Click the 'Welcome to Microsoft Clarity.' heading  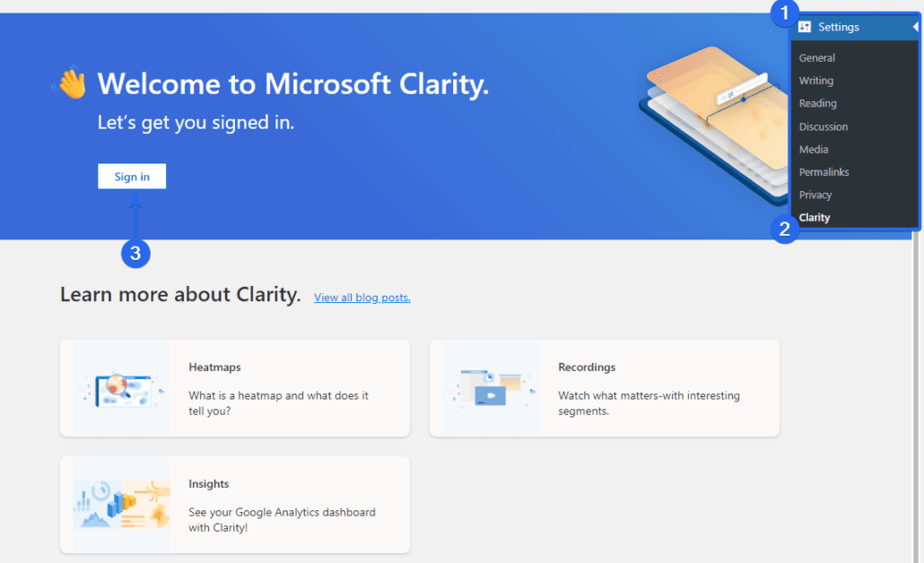(x=292, y=83)
